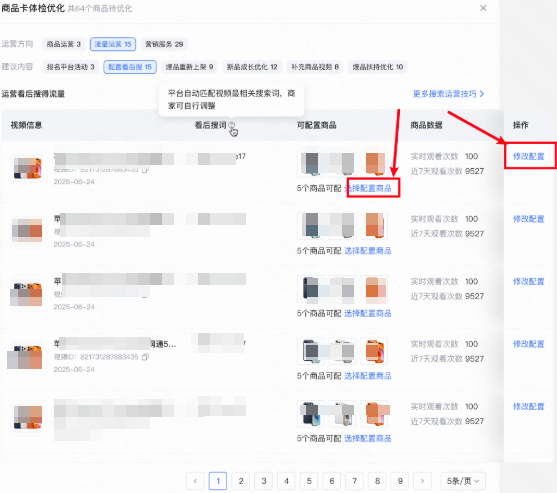Close the 商品卡体检优化 dialog
Image resolution: width=557 pixels, height=493 pixels.
[483, 8]
